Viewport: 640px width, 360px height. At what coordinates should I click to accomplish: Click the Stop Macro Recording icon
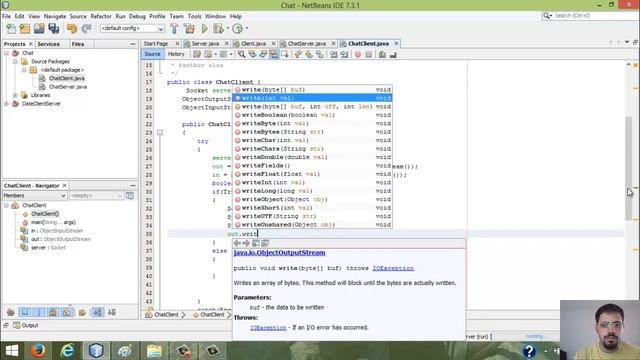pos(369,54)
